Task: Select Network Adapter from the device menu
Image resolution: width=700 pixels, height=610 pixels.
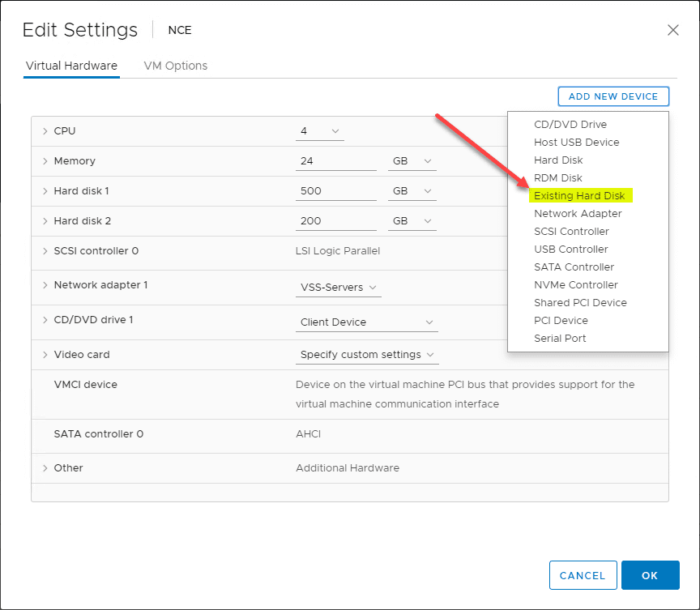Action: (578, 214)
